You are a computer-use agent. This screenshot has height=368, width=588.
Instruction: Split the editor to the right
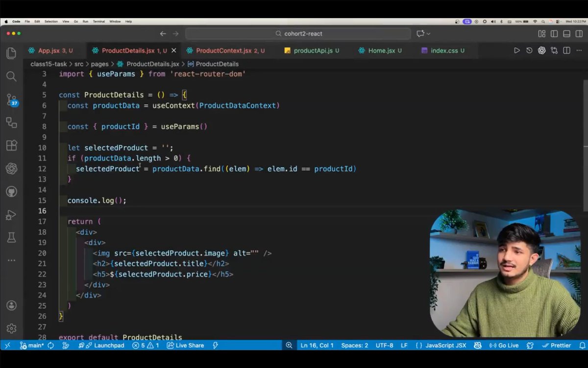[566, 51]
